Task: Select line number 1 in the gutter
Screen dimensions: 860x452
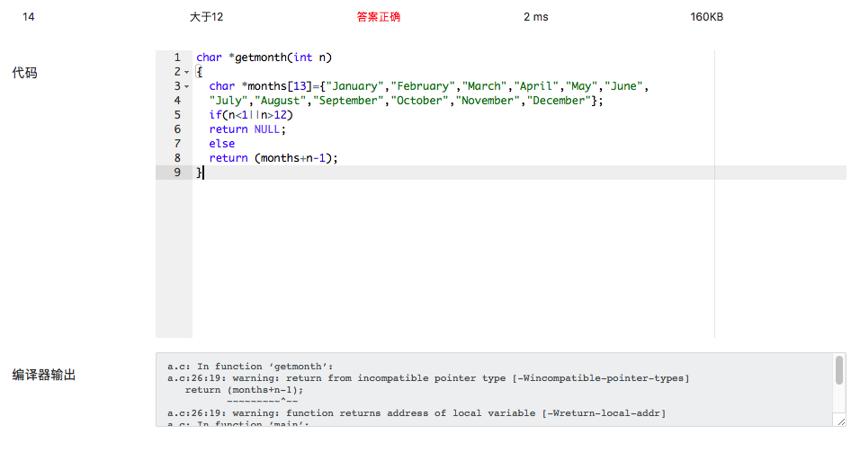Action: [x=177, y=57]
